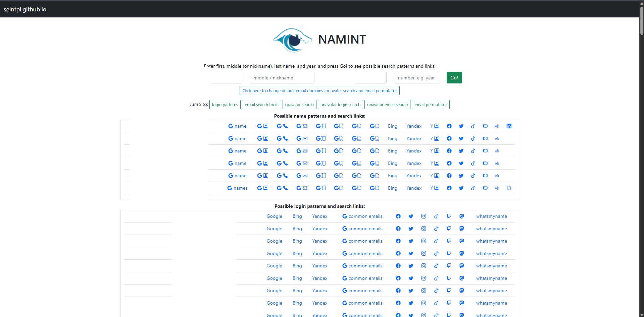This screenshot has height=317, width=644.
Task: Open Google phone search in the names row
Action: [282, 188]
